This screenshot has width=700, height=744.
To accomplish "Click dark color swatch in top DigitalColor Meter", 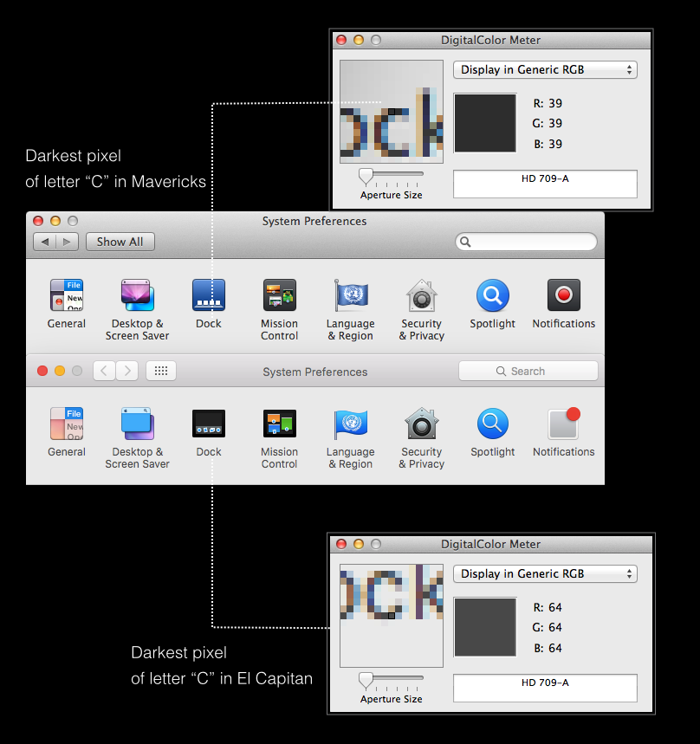I will point(484,123).
